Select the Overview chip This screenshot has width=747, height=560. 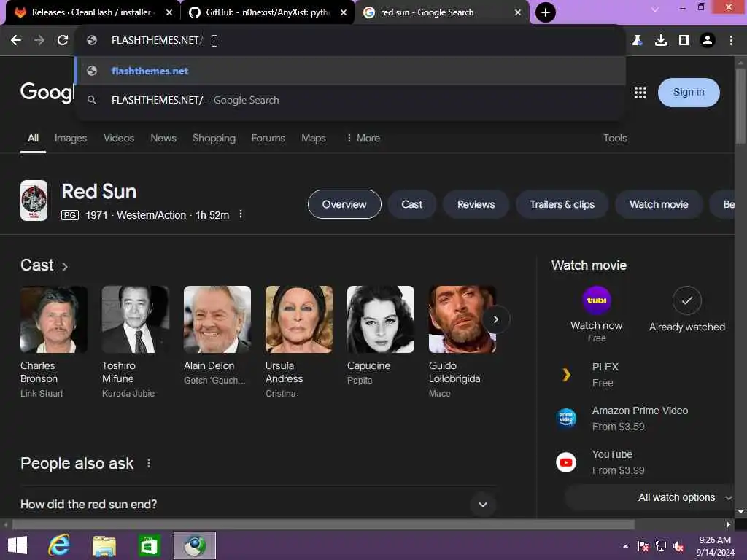344,204
